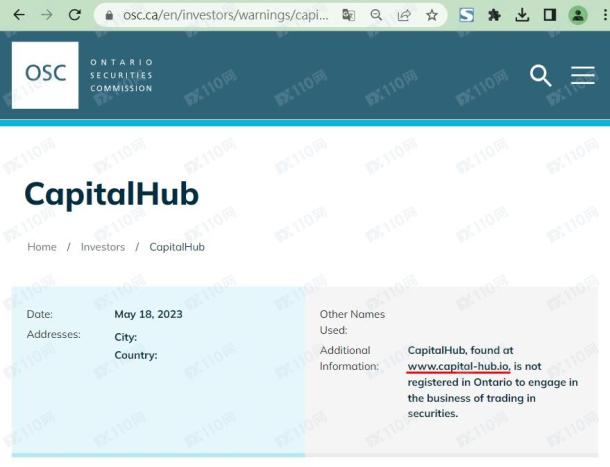This screenshot has height=467, width=610.
Task: Click the CapitalHub breadcrumb item
Action: click(x=177, y=247)
